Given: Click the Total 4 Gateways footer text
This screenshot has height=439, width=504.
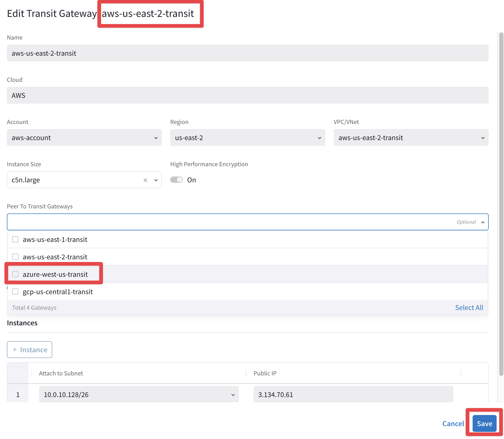Looking at the screenshot, I should [34, 308].
